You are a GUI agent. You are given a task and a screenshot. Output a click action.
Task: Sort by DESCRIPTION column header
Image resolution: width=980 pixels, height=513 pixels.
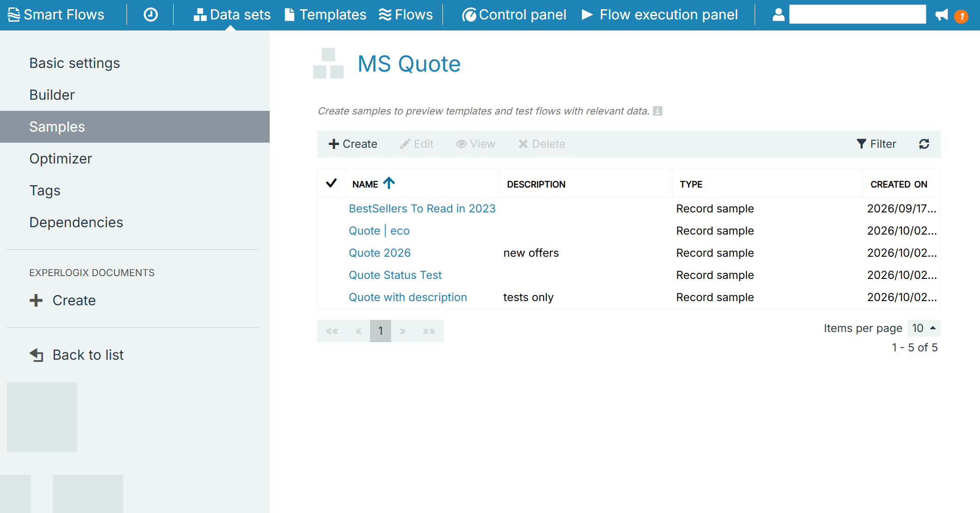tap(536, 184)
